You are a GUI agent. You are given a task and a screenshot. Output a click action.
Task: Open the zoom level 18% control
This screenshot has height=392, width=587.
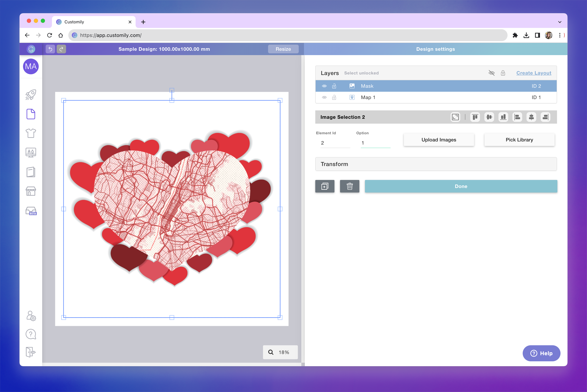click(x=280, y=352)
